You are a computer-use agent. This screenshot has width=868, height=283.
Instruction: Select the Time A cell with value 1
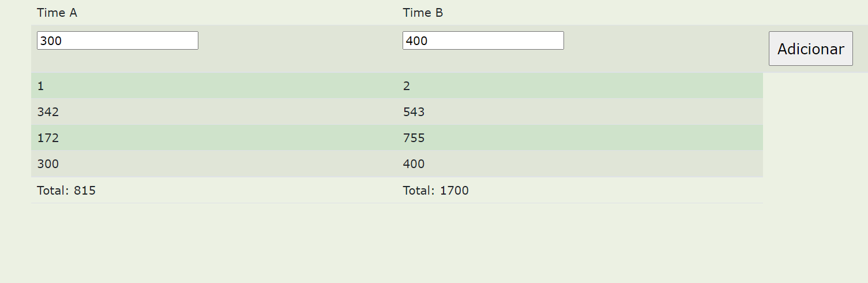(x=214, y=86)
